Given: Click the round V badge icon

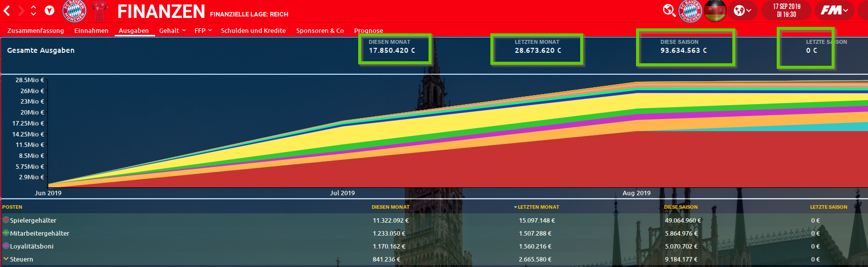Looking at the screenshot, I should point(49,10).
